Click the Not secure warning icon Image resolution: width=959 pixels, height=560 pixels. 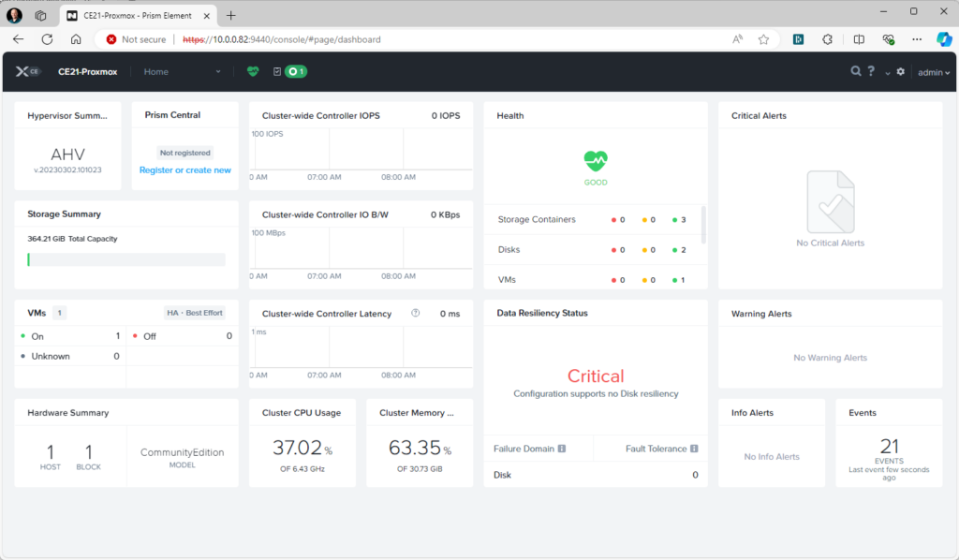[x=111, y=39]
